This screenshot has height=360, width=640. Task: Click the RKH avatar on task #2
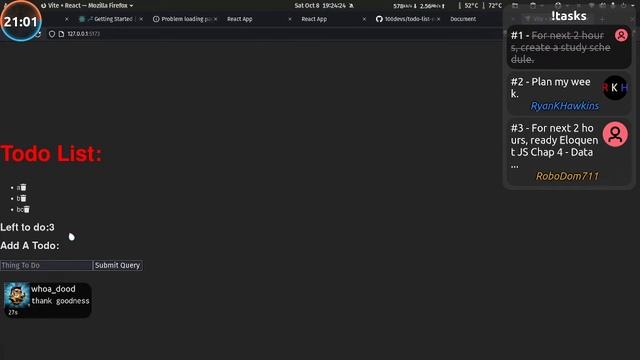point(615,88)
